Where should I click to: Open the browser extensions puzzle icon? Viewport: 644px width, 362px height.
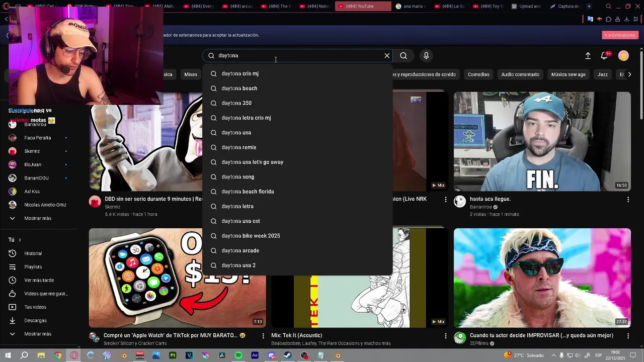(x=608, y=19)
